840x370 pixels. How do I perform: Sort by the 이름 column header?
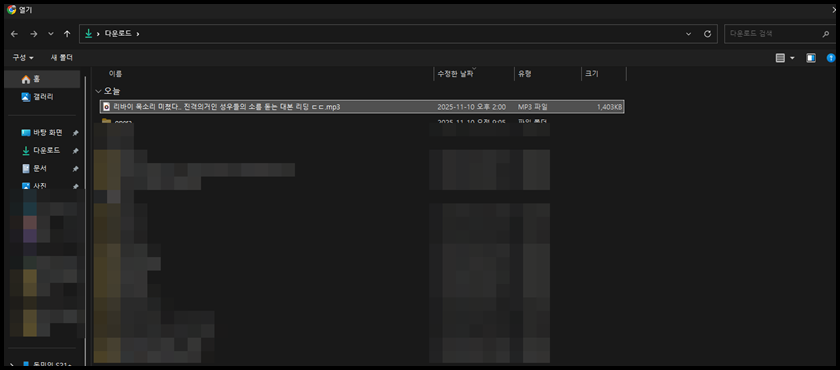click(115, 74)
